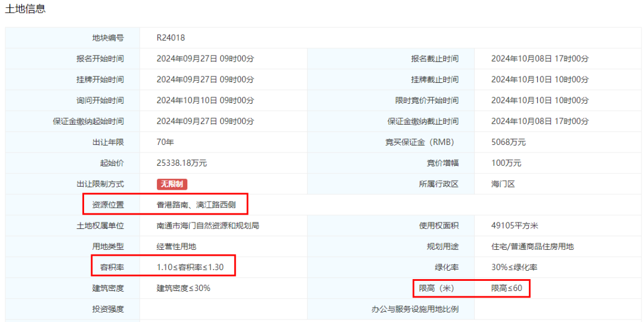Click the 用地类型 label
This screenshot has width=644, height=322.
(x=107, y=246)
